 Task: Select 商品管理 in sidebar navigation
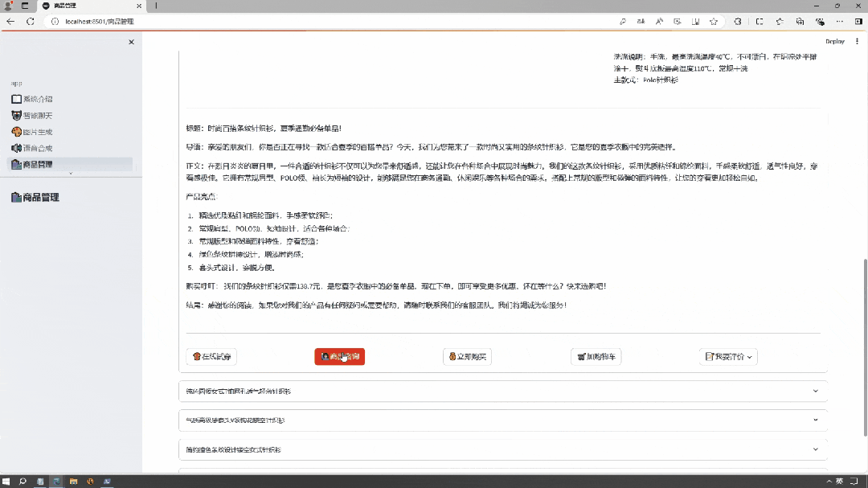pyautogui.click(x=37, y=164)
